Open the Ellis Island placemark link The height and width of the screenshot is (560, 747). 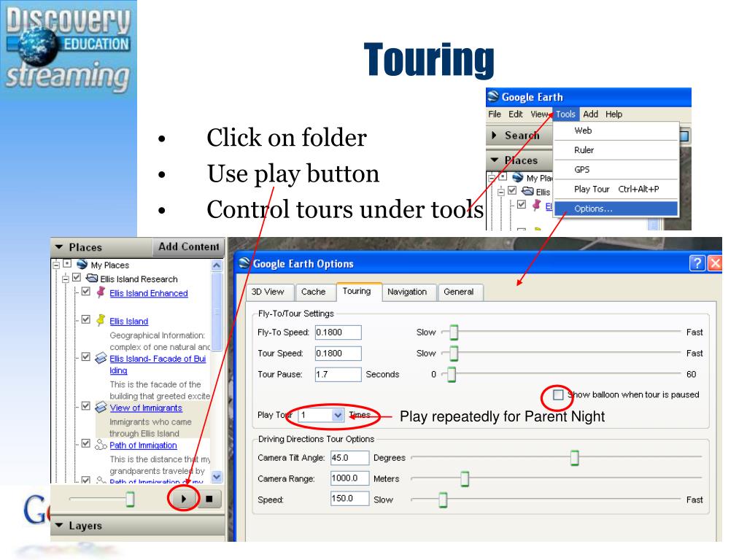128,322
